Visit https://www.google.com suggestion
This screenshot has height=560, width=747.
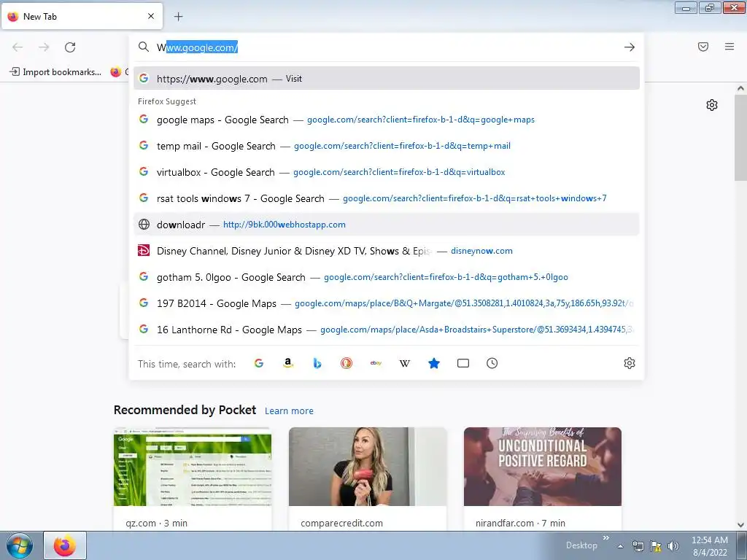point(387,79)
